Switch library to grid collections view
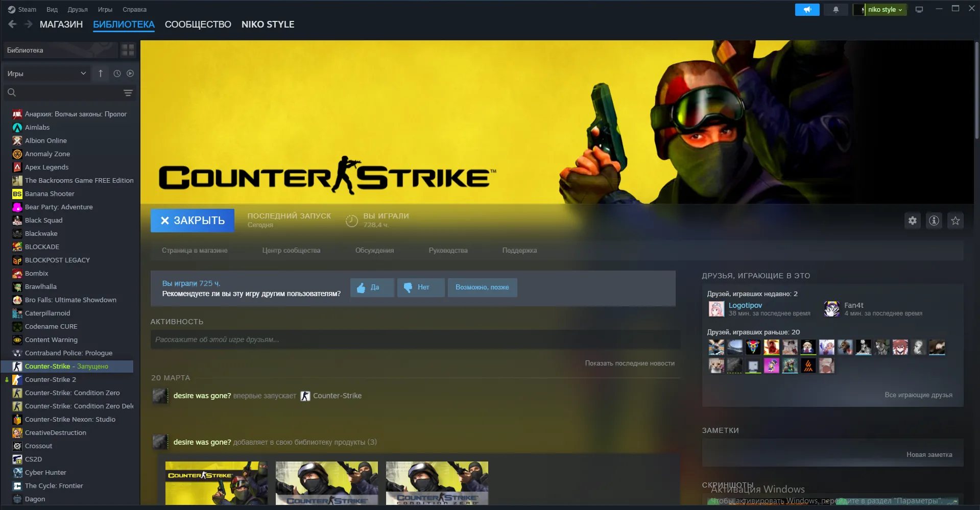980x510 pixels. coord(128,50)
